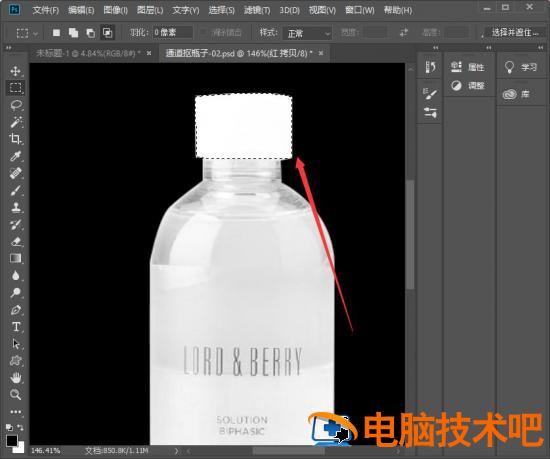
Task: Open the status bar info arrow
Action: click(176, 451)
